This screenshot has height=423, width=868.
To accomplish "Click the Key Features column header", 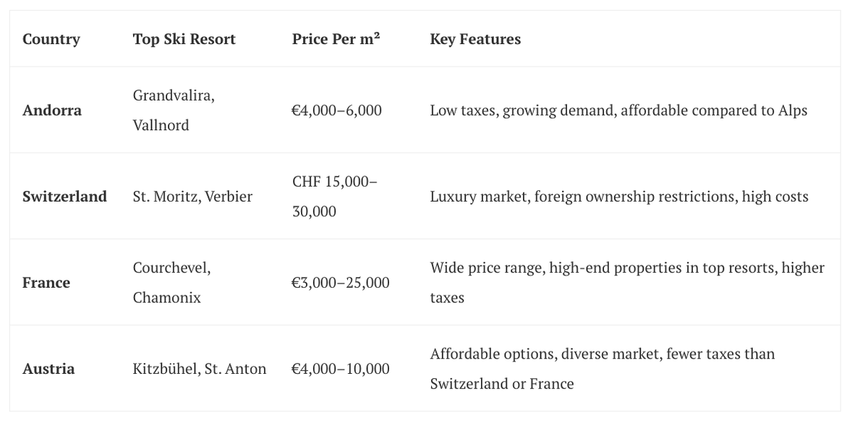I will (x=475, y=39).
